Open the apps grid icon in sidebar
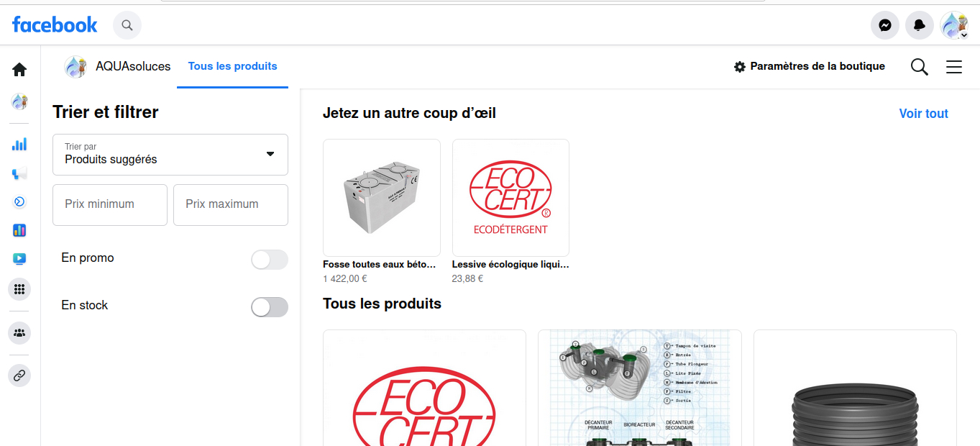The width and height of the screenshot is (980, 446). pyautogui.click(x=19, y=289)
